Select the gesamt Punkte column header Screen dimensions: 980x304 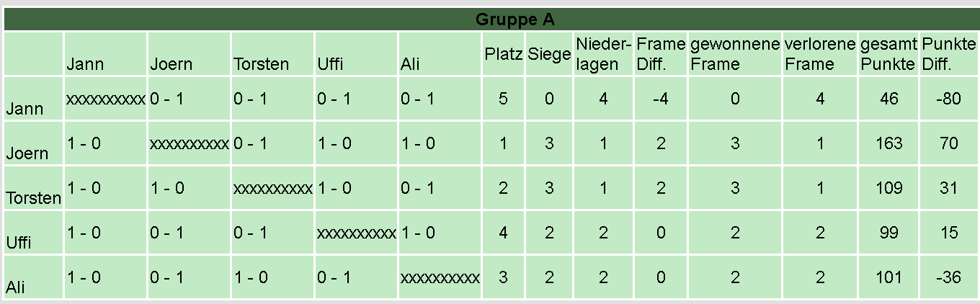[x=888, y=54]
